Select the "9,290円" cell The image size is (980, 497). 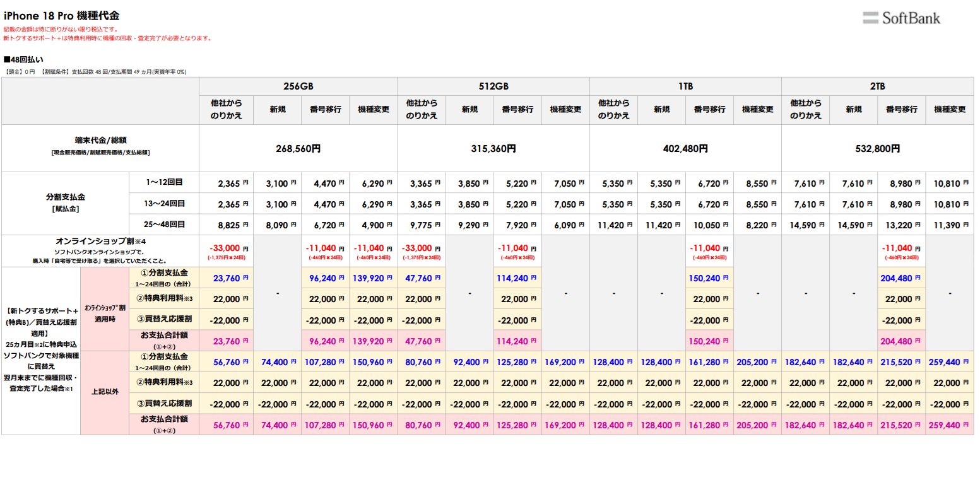tap(469, 225)
